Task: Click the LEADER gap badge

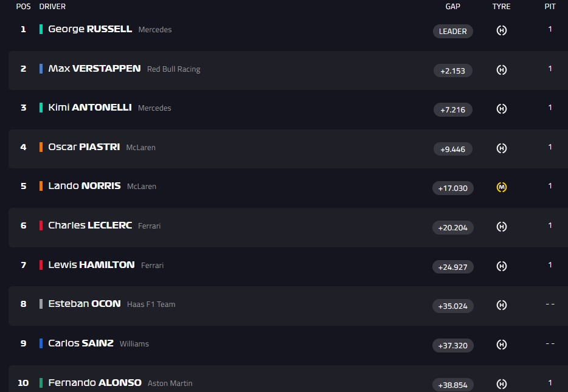Action: click(452, 31)
